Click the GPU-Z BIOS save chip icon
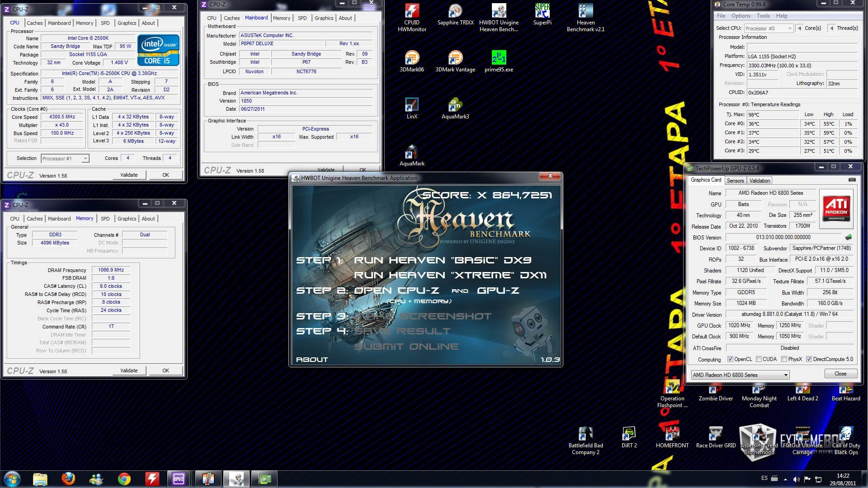This screenshot has height=488, width=868. [x=849, y=237]
